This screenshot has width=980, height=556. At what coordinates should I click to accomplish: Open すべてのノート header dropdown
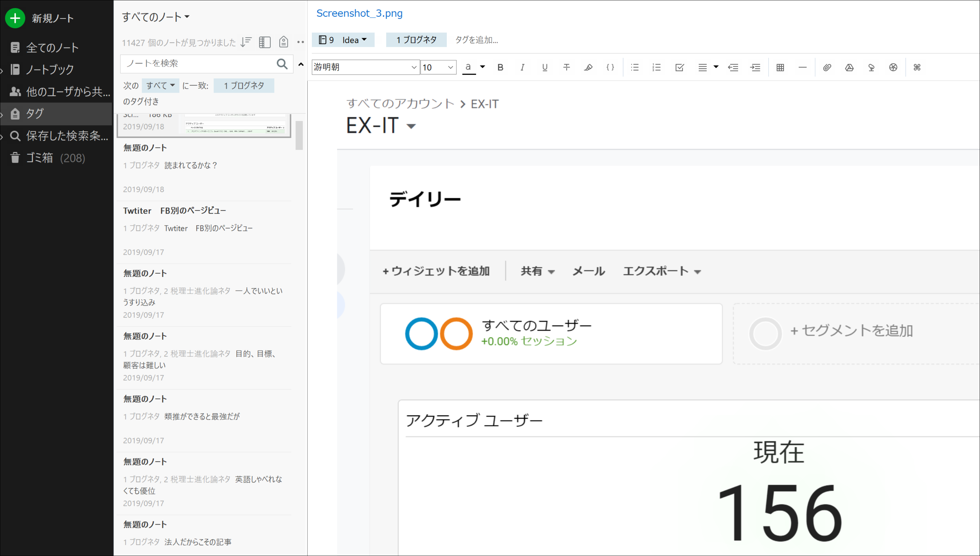(x=155, y=17)
